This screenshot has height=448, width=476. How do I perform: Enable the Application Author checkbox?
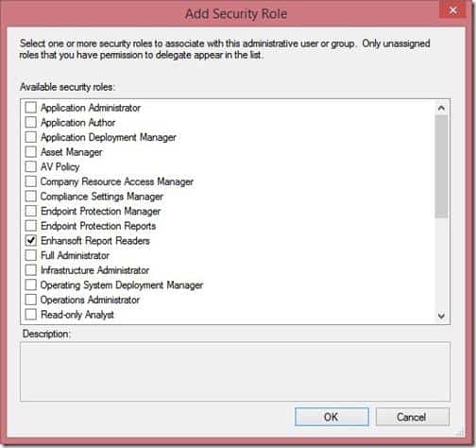(x=31, y=122)
